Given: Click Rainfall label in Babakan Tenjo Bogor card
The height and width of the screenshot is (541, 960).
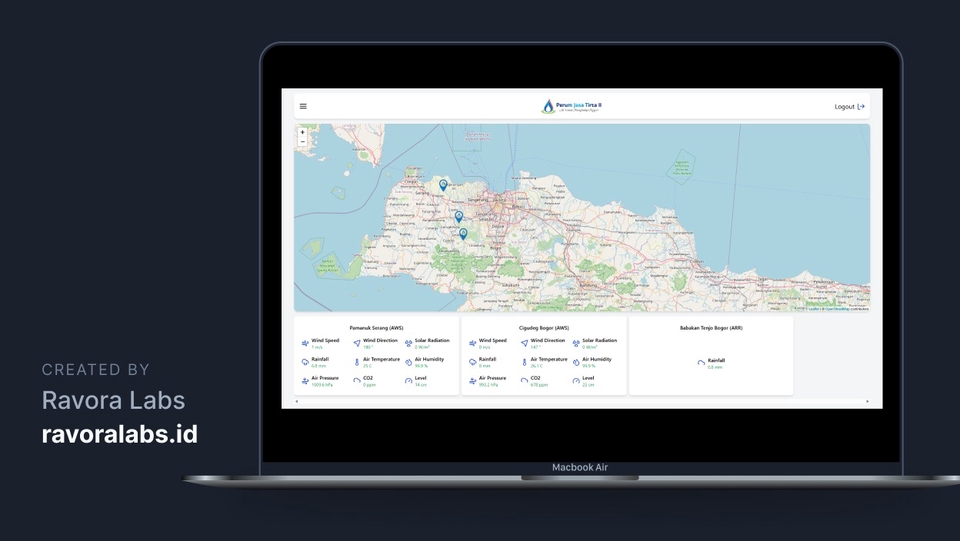Looking at the screenshot, I should coord(716,360).
